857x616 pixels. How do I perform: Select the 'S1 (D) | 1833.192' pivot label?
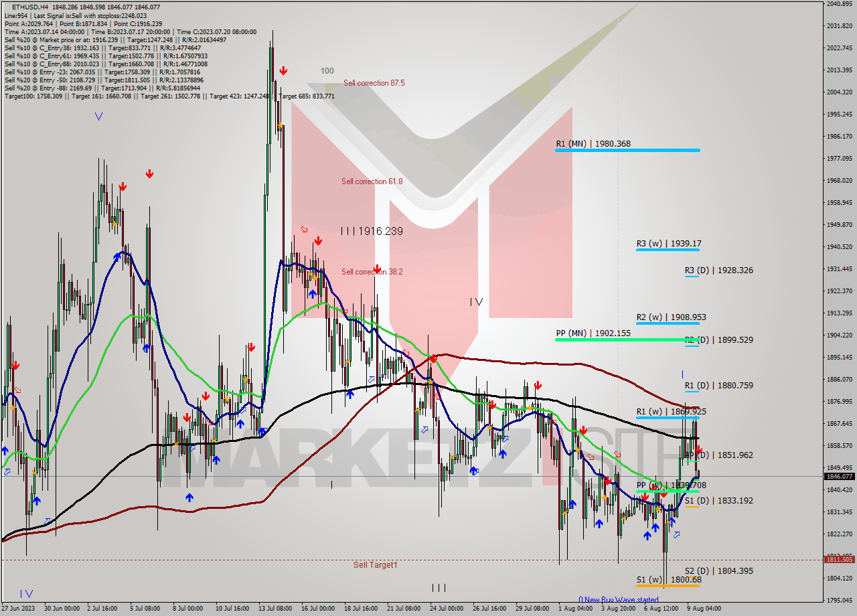click(718, 500)
